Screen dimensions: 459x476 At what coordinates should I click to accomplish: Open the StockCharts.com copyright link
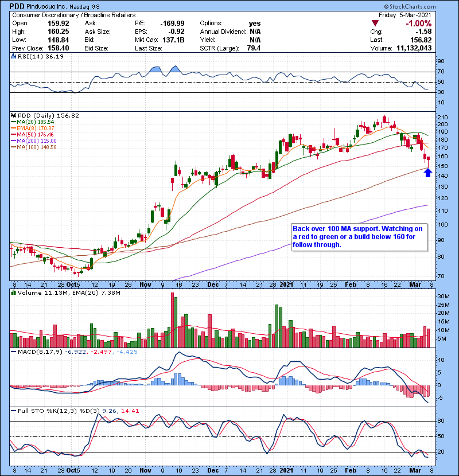point(410,6)
